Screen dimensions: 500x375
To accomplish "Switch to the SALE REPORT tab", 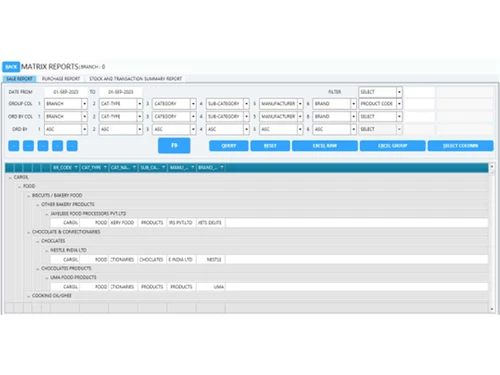I will pos(19,79).
